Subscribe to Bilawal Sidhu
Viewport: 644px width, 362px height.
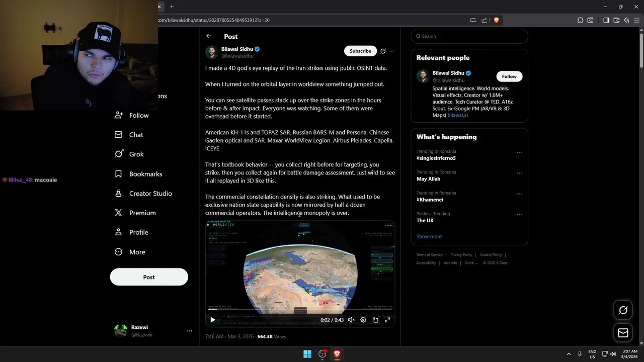click(x=360, y=51)
